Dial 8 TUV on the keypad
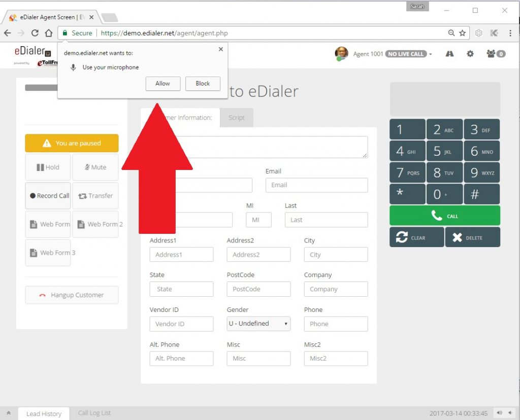 (445, 172)
